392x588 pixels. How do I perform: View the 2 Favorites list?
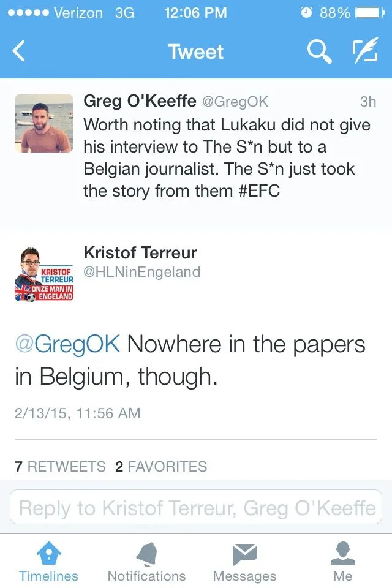tap(161, 467)
